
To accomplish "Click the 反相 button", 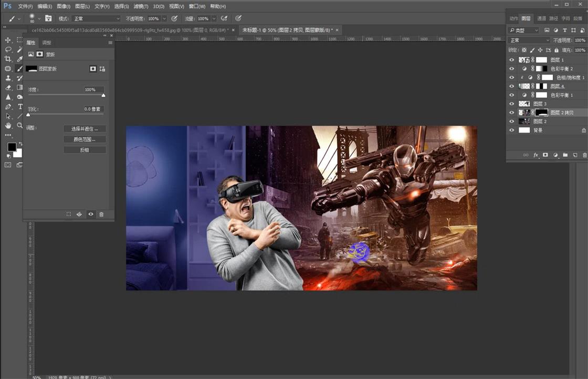I will tap(85, 150).
